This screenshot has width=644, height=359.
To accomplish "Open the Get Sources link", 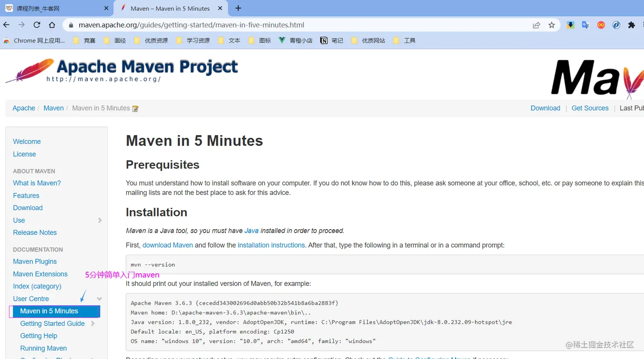I will [590, 108].
